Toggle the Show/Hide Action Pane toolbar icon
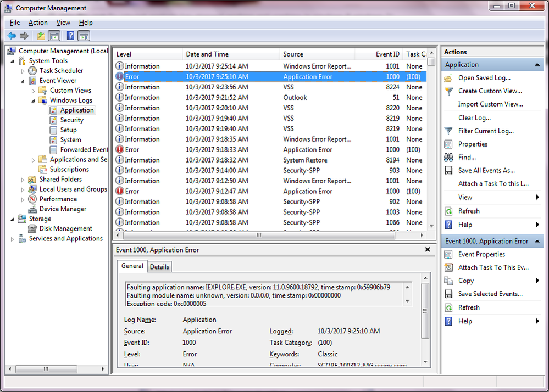The image size is (549, 392). coord(84,36)
